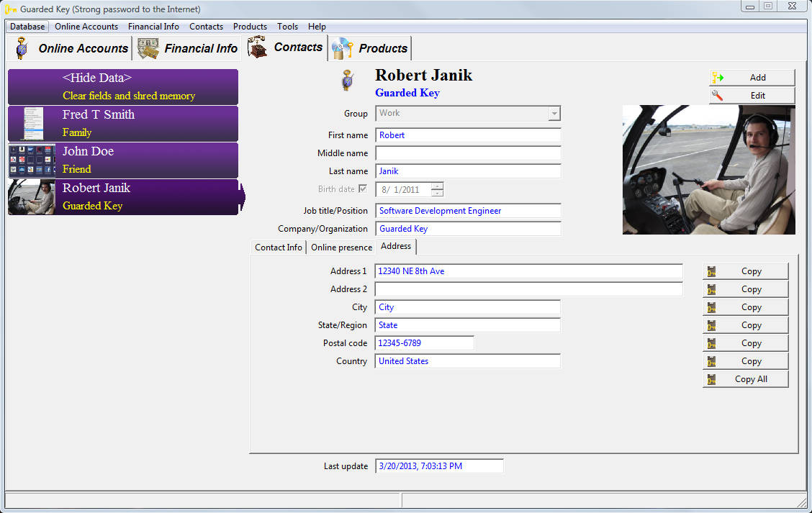Switch to the Online presence tab
Image resolution: width=812 pixels, height=513 pixels.
(342, 248)
